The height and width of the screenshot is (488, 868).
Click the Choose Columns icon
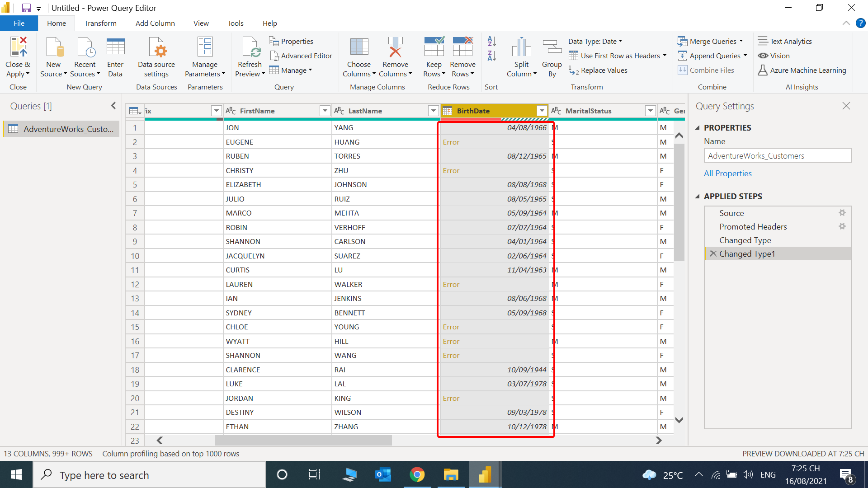(359, 47)
